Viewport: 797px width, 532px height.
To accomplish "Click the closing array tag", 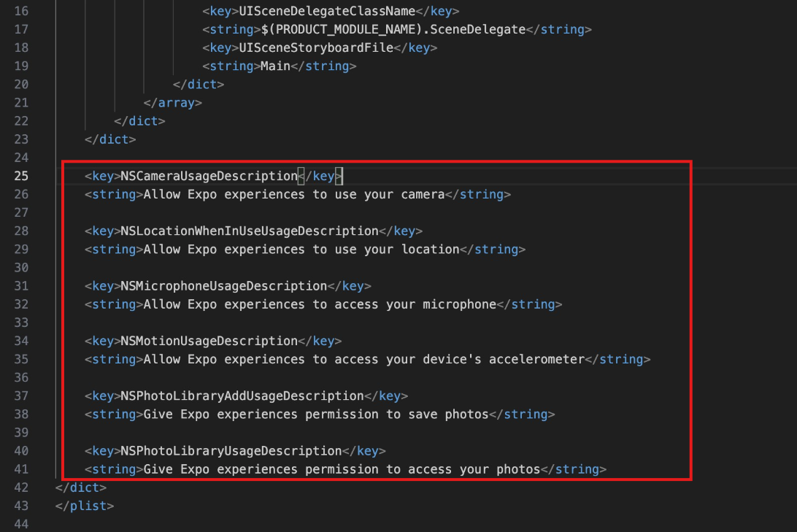I will (173, 103).
